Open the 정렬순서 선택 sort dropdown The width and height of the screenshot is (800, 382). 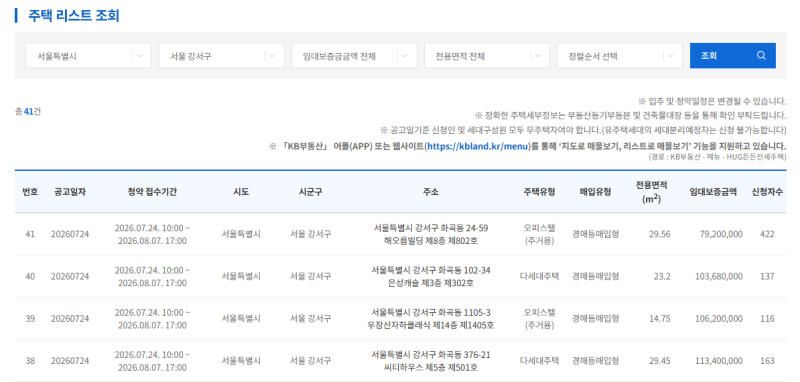[x=619, y=56]
